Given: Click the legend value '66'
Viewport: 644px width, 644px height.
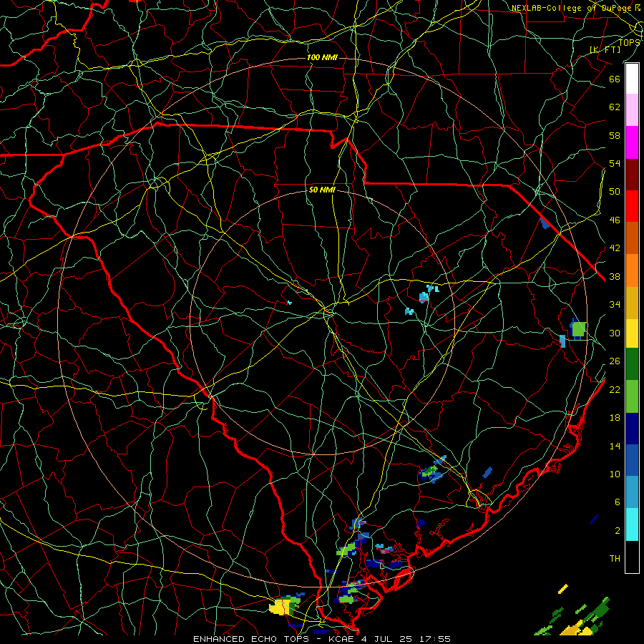Looking at the screenshot, I should pos(615,79).
